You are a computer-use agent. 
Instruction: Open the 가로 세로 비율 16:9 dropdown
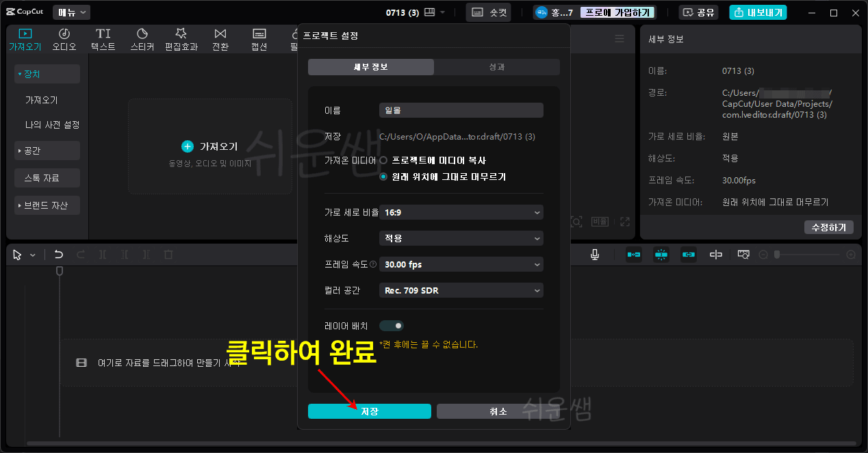pos(461,213)
